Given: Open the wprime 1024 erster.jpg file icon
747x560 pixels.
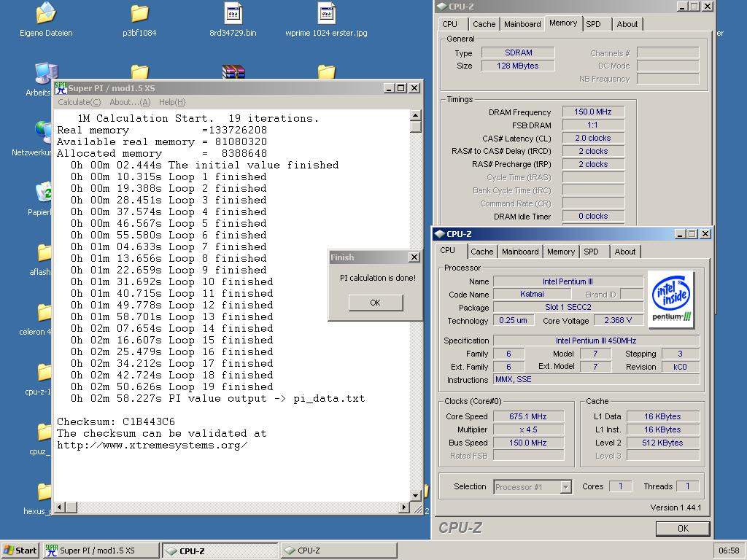Looking at the screenshot, I should coord(326,13).
